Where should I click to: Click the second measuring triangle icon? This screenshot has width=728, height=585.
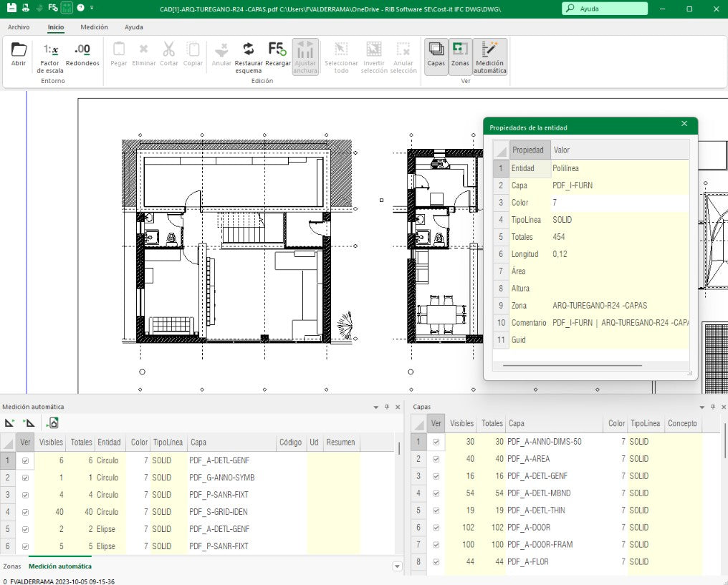tap(29, 422)
